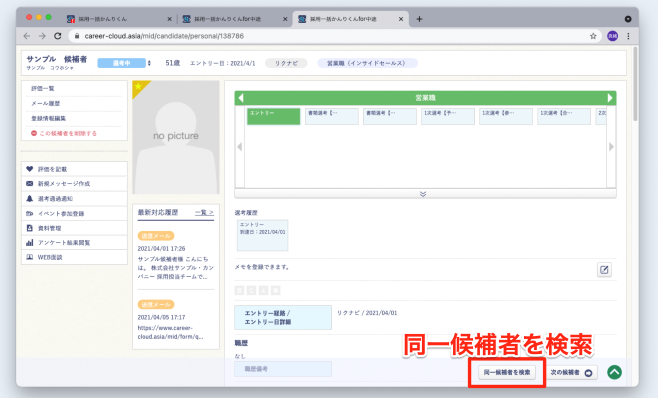Open the 一覧 > link in 最新対応履歴
This screenshot has height=398, width=658.
pos(204,212)
